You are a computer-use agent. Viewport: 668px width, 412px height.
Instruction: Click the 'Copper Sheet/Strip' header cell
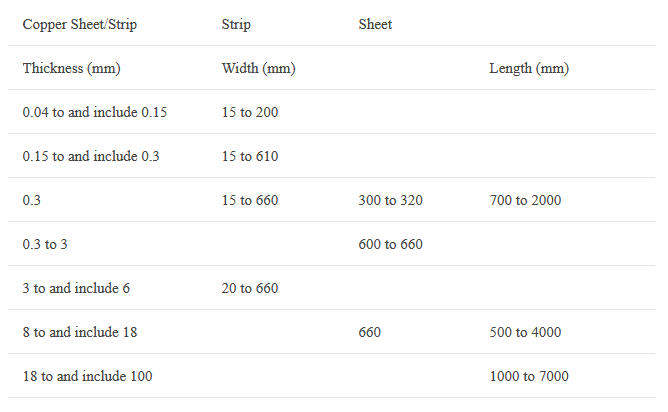(x=79, y=24)
